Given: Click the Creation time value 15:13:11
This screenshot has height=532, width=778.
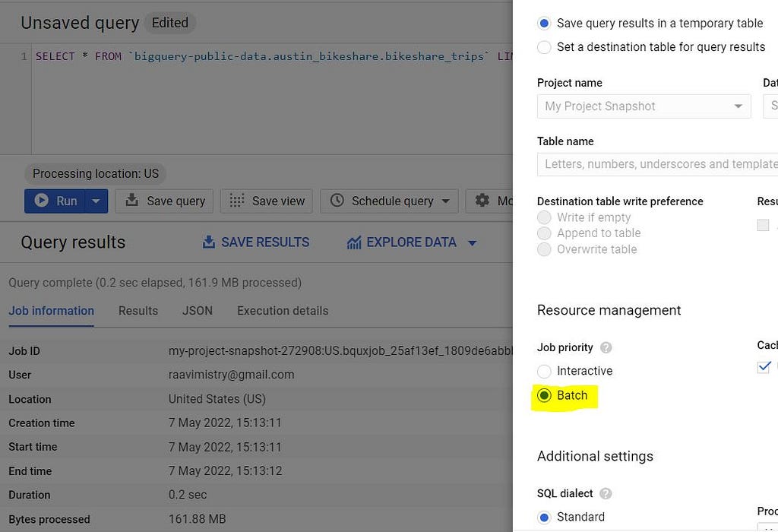Looking at the screenshot, I should (x=225, y=423).
